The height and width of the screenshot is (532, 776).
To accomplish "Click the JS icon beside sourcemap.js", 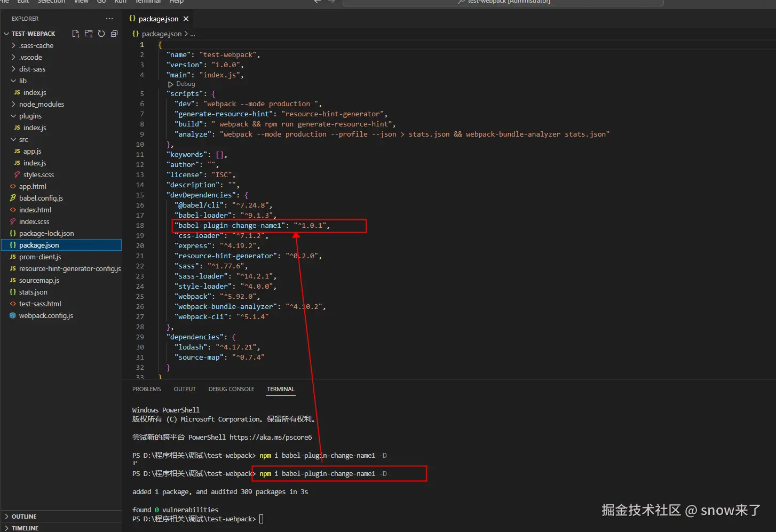I will [x=13, y=280].
